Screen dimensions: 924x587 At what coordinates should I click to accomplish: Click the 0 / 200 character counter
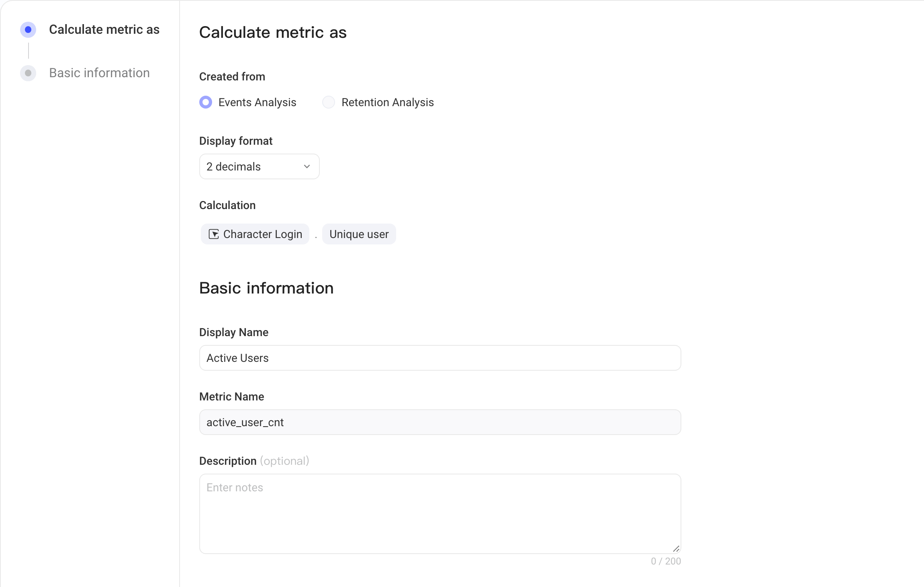(666, 561)
